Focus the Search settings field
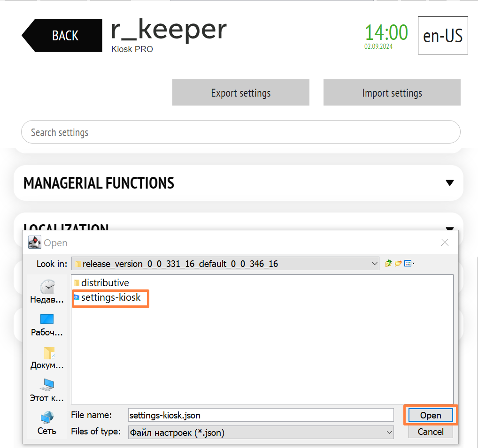Screen dimensions: 478x448 click(x=240, y=132)
